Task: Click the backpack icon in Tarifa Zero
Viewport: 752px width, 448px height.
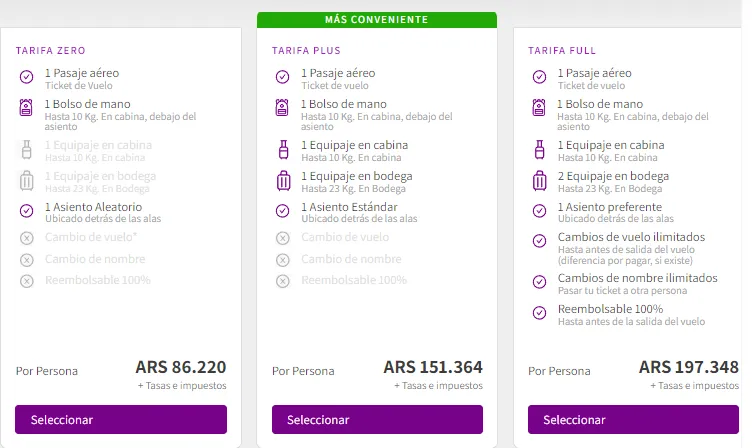Action: pos(26,110)
